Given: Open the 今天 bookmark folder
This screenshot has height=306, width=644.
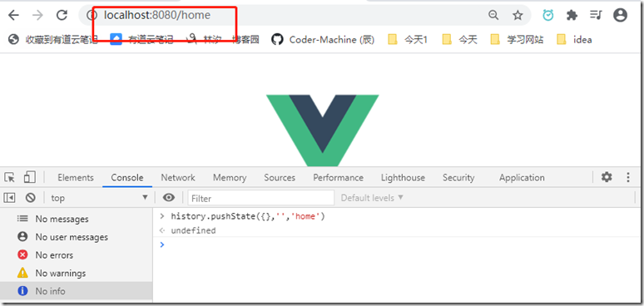Looking at the screenshot, I should click(x=459, y=39).
